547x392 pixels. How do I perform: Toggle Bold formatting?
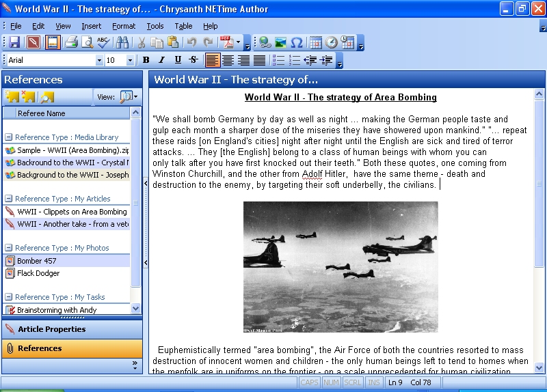[146, 60]
